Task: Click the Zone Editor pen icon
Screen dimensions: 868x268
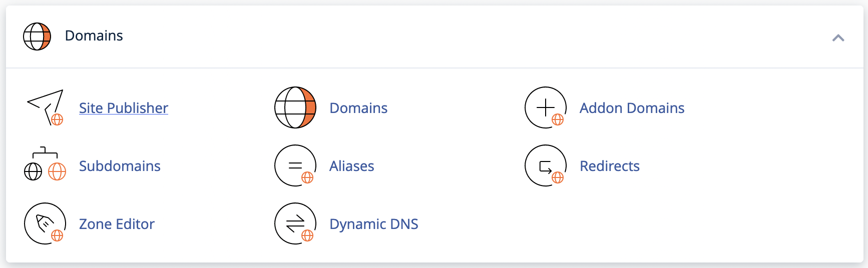Action: coord(45,223)
